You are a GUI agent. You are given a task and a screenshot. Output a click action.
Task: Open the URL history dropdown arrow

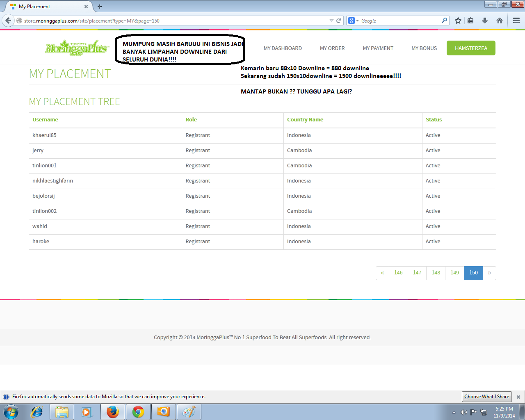(331, 21)
